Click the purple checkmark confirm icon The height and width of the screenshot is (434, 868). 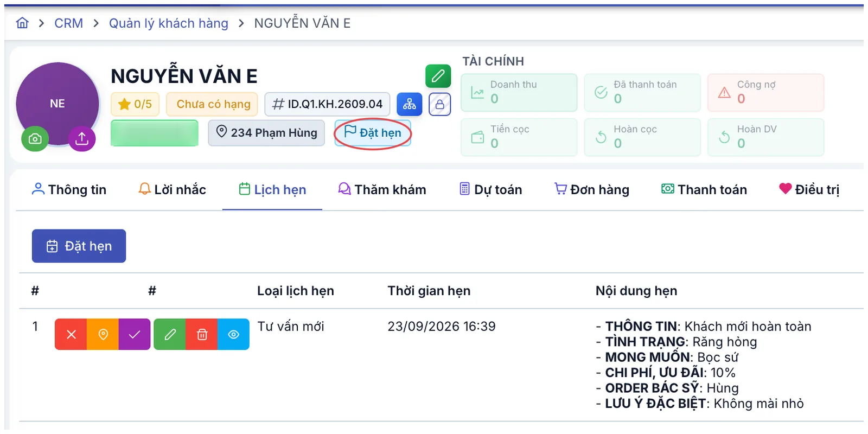pos(135,334)
